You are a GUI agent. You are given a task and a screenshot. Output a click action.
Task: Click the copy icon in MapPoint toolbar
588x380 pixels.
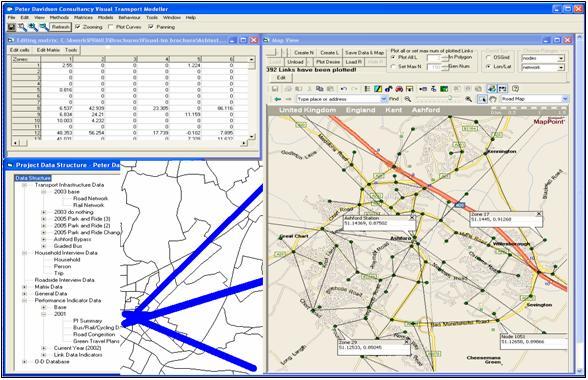pyautogui.click(x=320, y=89)
